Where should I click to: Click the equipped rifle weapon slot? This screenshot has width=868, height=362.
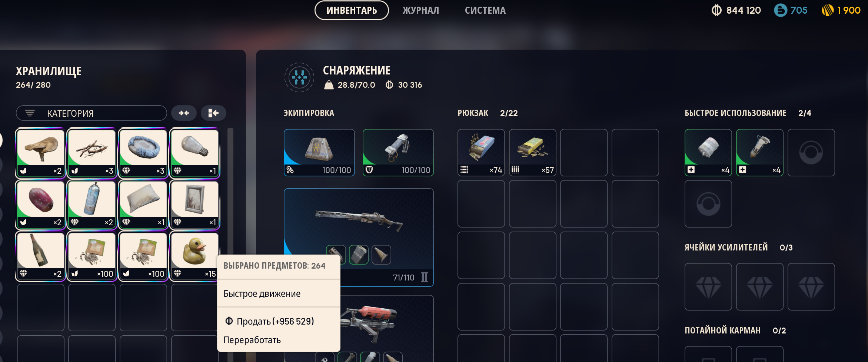[359, 237]
